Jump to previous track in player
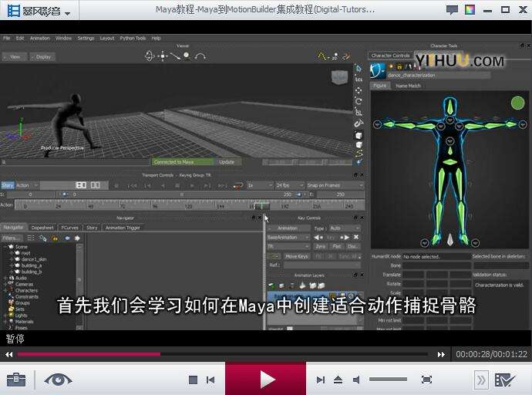This screenshot has height=395, width=532. coord(210,380)
